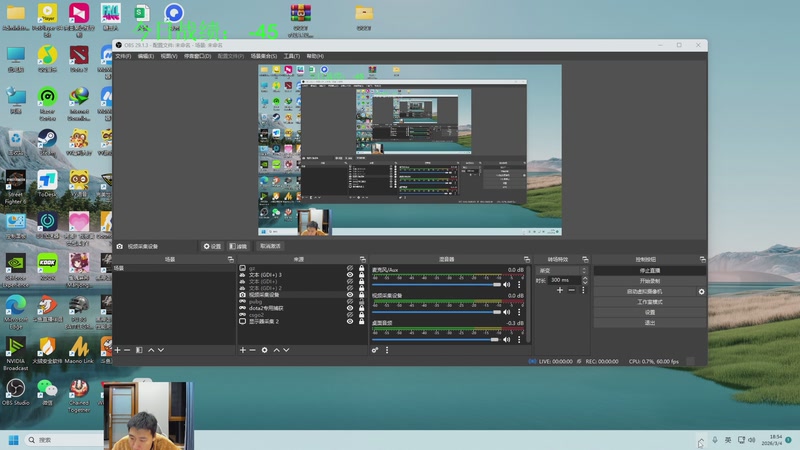Click the 工作室模式 studio mode button
Viewport: 800px width, 450px height.
(650, 302)
